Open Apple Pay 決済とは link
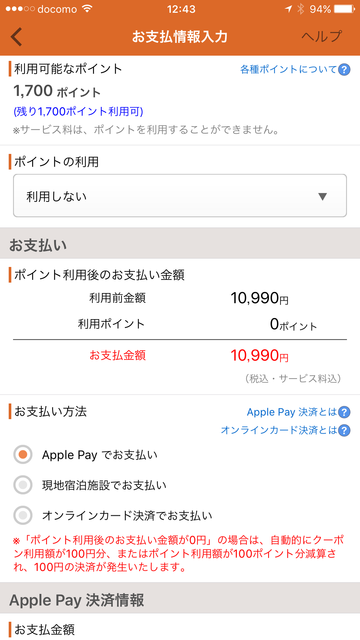Image resolution: width=360 pixels, height=640 pixels. coord(291,412)
